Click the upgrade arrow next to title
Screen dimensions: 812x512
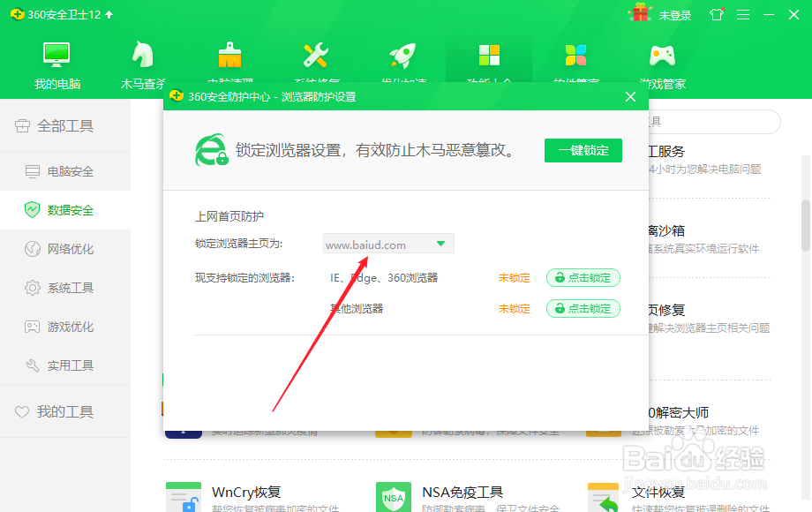click(109, 14)
